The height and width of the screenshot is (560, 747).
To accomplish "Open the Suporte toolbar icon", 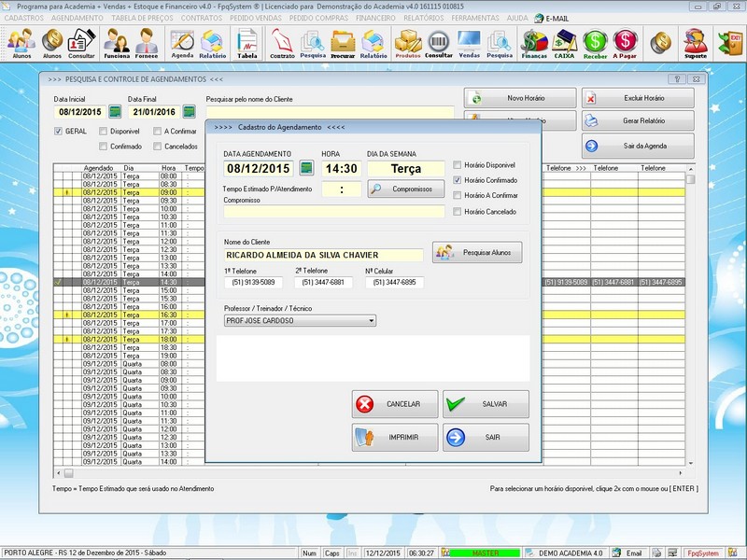I will [x=695, y=43].
